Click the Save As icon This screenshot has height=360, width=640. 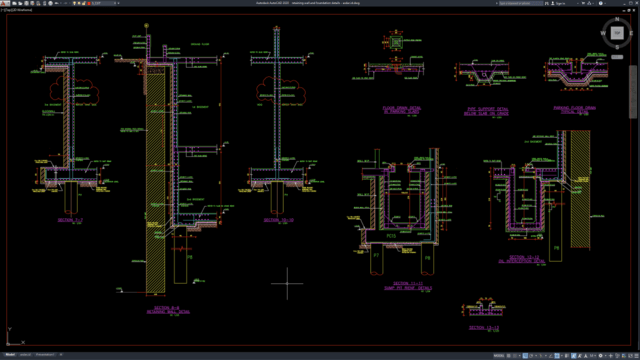point(33,3)
